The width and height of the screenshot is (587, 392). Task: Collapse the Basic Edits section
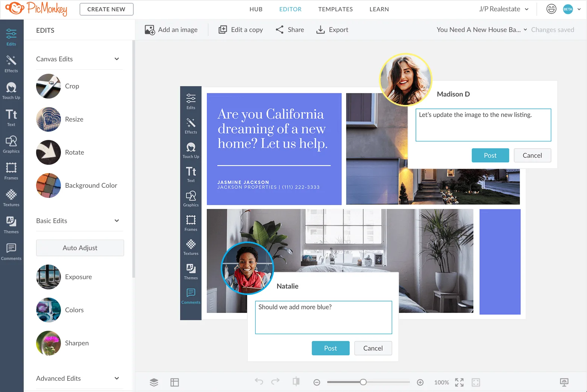[x=117, y=221]
